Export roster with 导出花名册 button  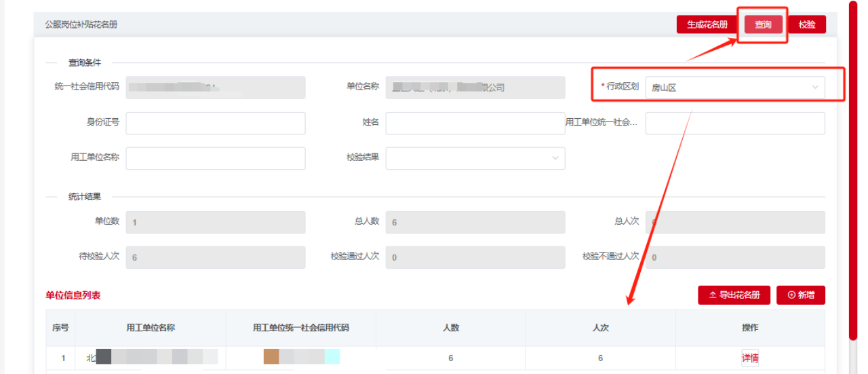pyautogui.click(x=734, y=295)
